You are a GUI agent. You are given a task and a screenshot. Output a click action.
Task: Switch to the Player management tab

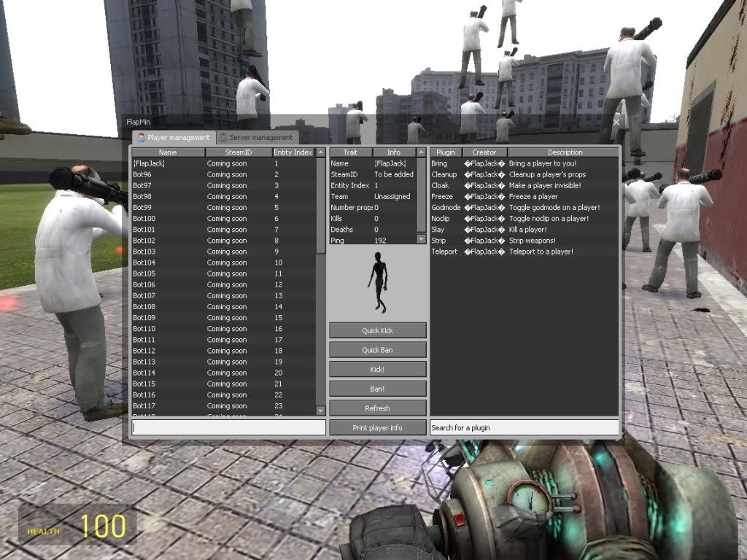174,137
